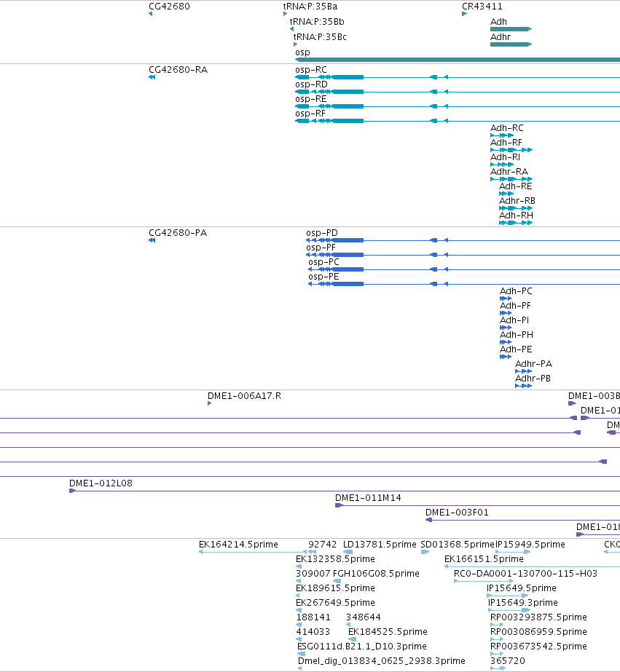
Task: Select the Adh-PH protein label
Action: click(517, 335)
